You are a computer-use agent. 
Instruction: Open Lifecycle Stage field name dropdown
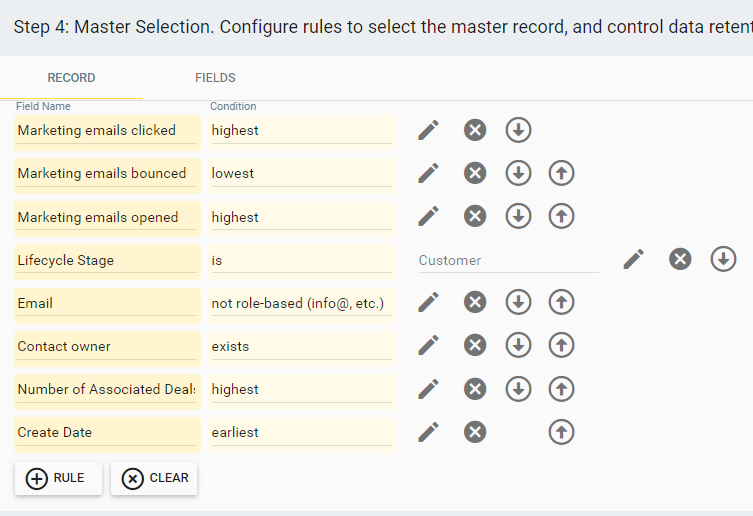point(106,260)
